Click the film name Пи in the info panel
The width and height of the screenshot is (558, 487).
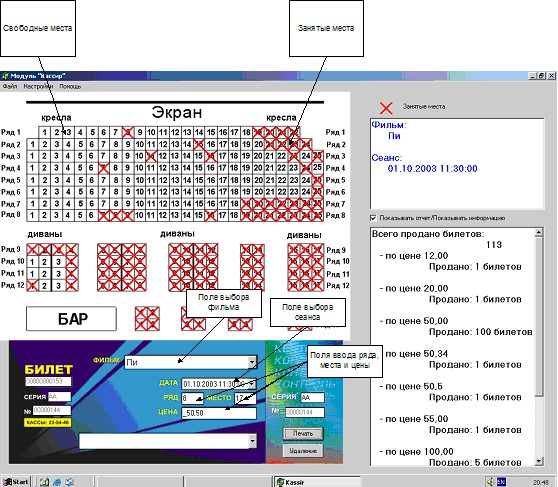[x=394, y=136]
